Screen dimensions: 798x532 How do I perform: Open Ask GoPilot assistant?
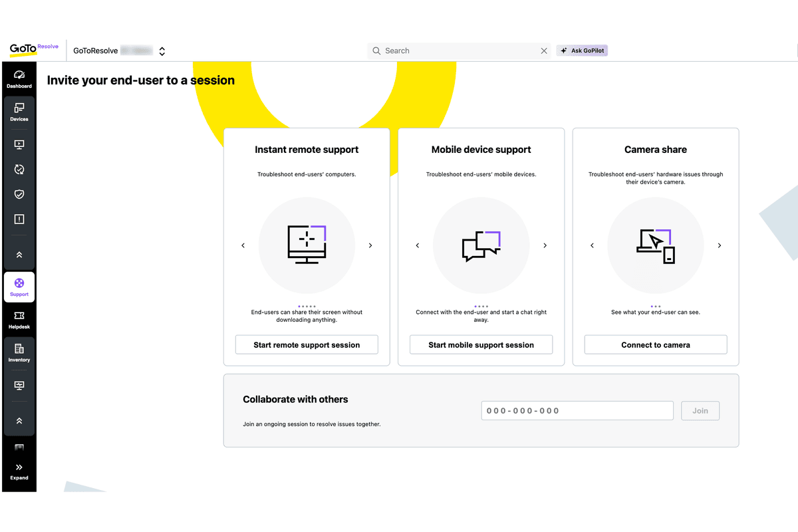pyautogui.click(x=582, y=51)
